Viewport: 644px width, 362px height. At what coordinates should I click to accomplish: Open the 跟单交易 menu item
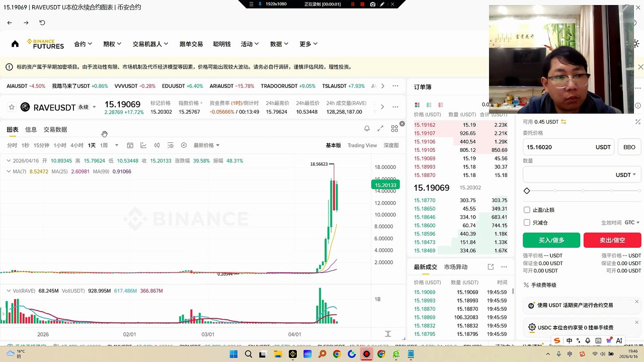pos(191,44)
